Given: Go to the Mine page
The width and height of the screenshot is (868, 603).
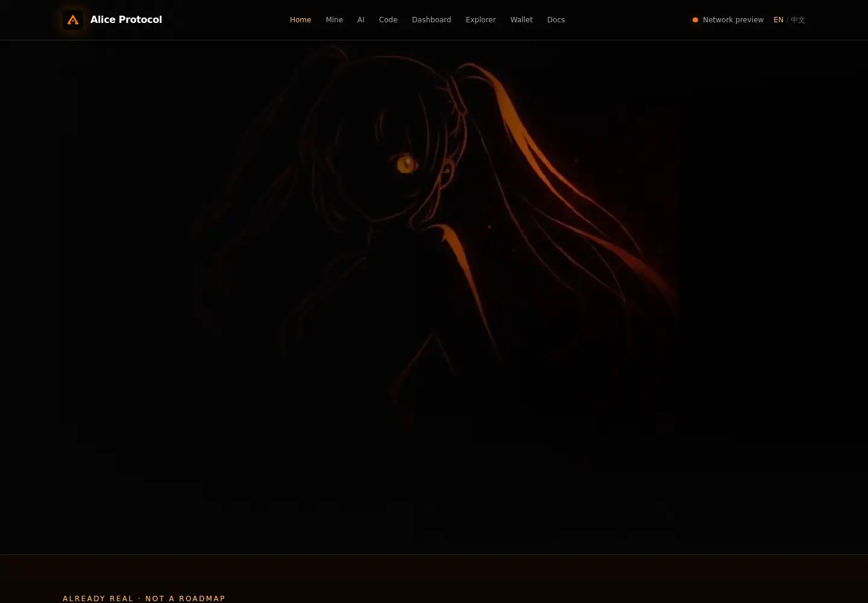Looking at the screenshot, I should tap(334, 20).
